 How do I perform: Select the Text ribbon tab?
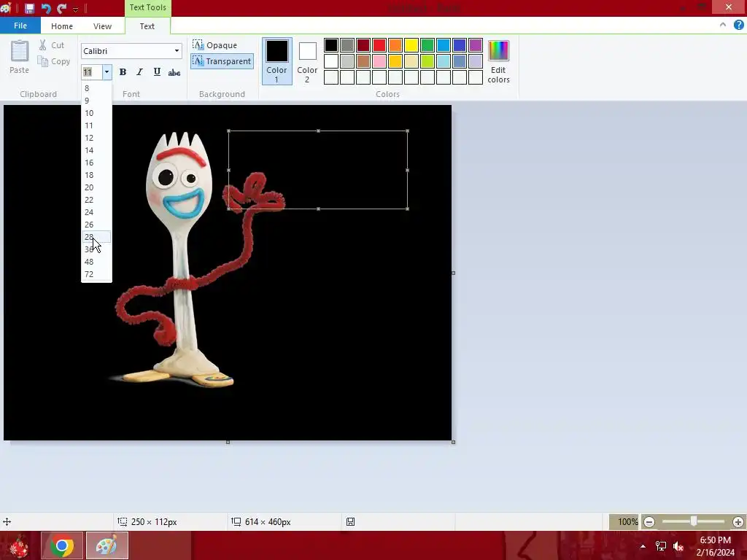point(147,26)
